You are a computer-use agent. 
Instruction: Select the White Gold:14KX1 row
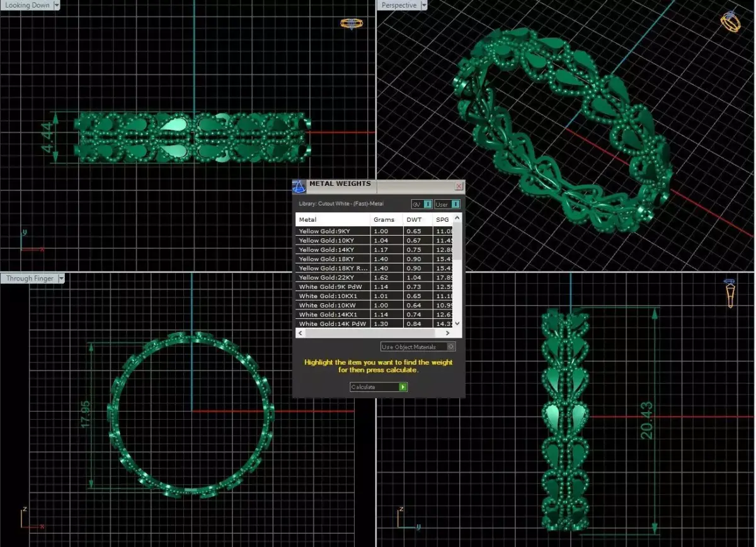pyautogui.click(x=374, y=314)
